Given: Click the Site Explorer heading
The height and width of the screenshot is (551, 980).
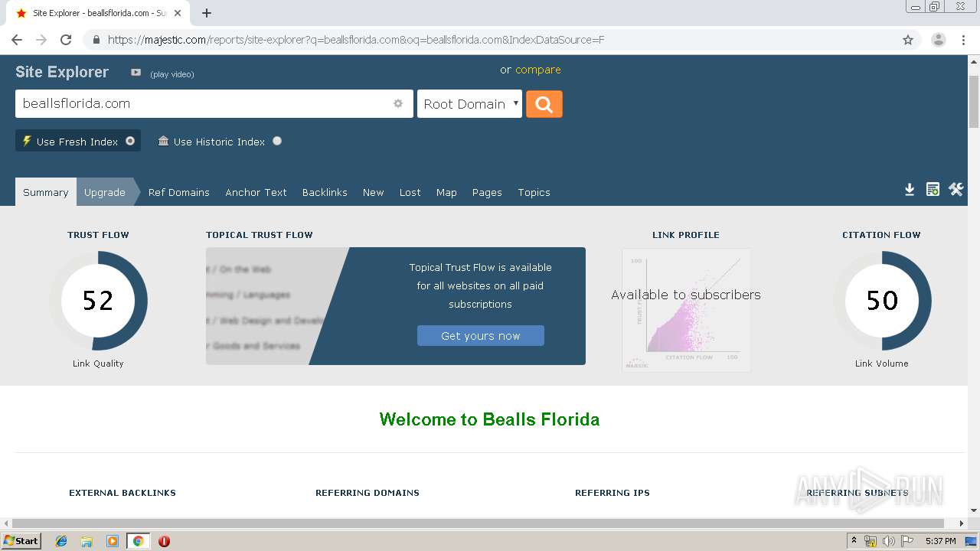Looking at the screenshot, I should tap(62, 72).
